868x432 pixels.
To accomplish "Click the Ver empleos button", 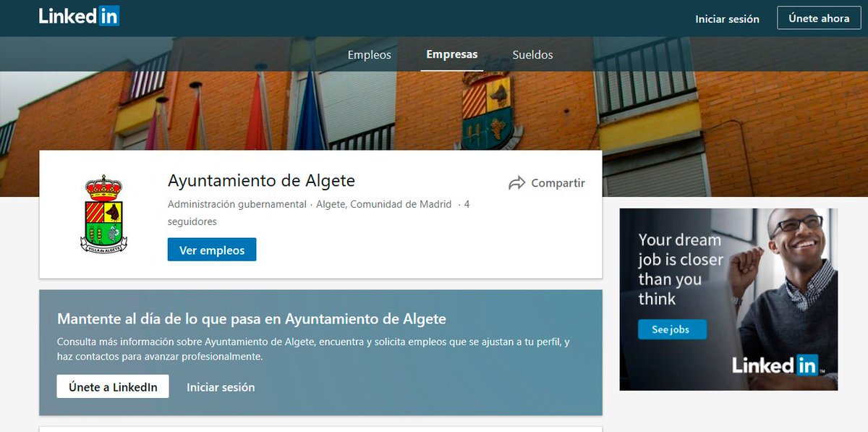I will click(x=212, y=250).
